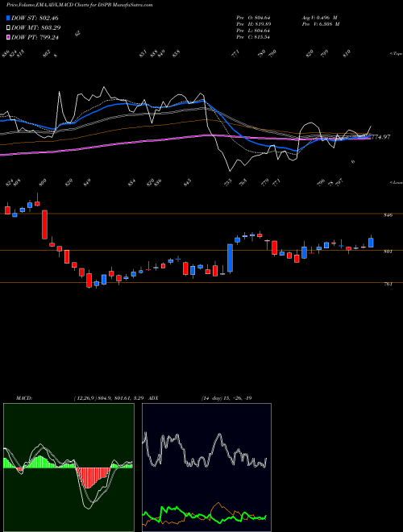This screenshot has height=532, width=403.
Task: Click the large red candlestick falling from 846
Action: click(44, 225)
